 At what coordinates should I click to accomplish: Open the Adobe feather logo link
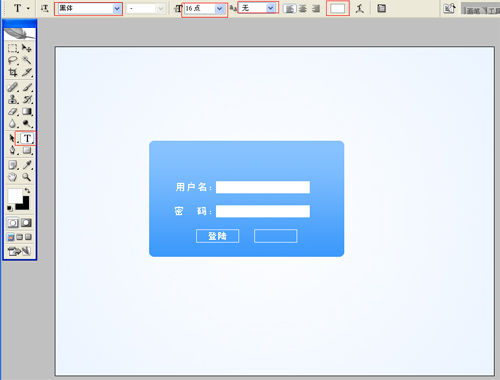(20, 33)
